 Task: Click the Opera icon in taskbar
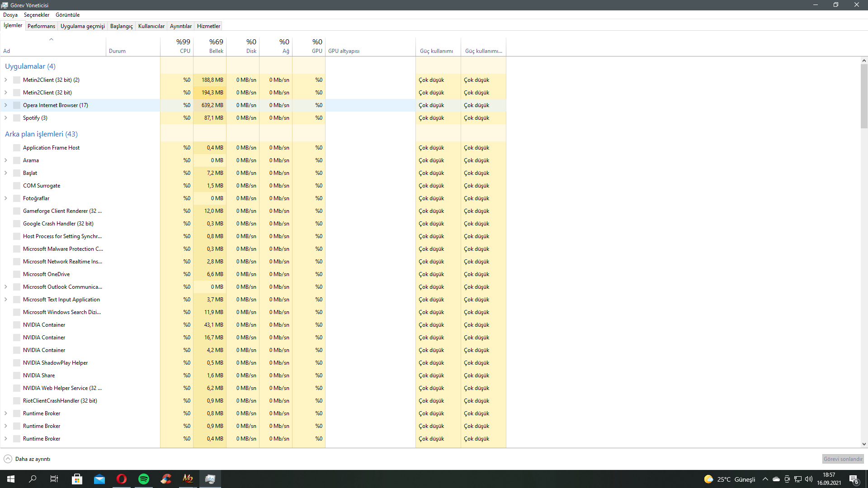coord(121,479)
